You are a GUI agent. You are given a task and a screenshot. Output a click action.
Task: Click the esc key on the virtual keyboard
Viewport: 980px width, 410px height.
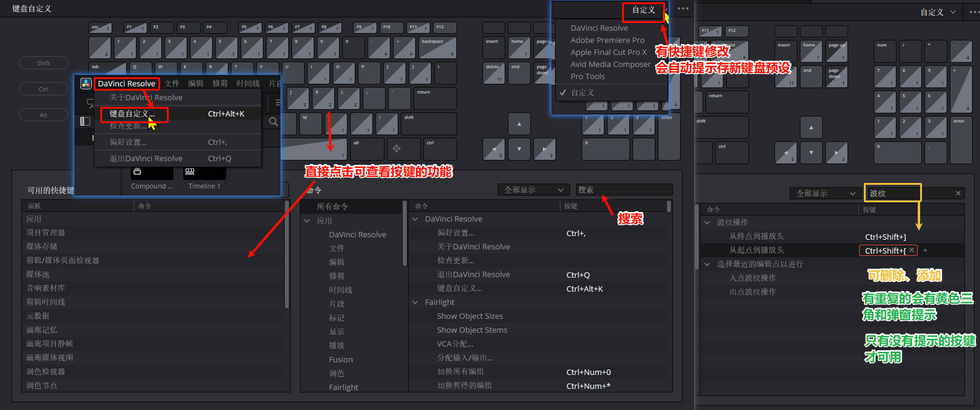tap(100, 28)
